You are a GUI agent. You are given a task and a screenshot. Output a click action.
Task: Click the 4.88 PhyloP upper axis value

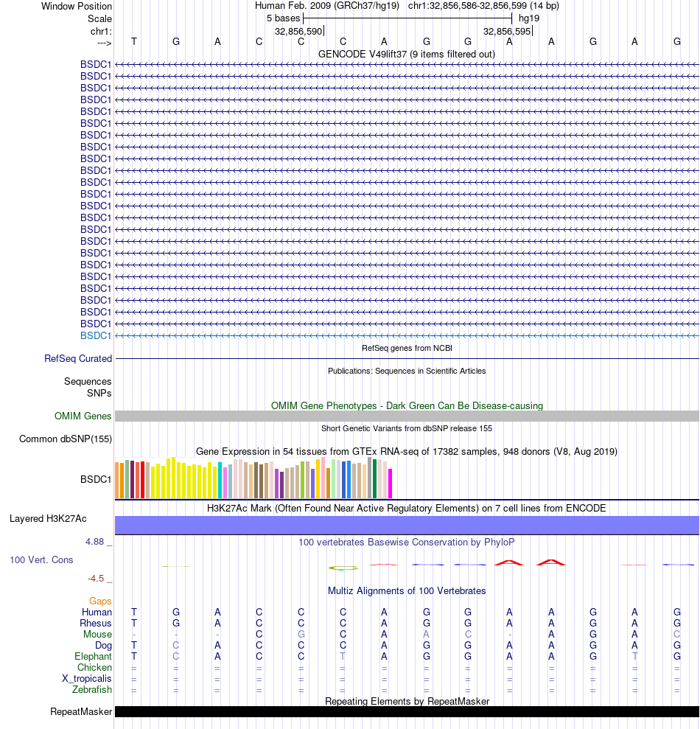coord(95,542)
